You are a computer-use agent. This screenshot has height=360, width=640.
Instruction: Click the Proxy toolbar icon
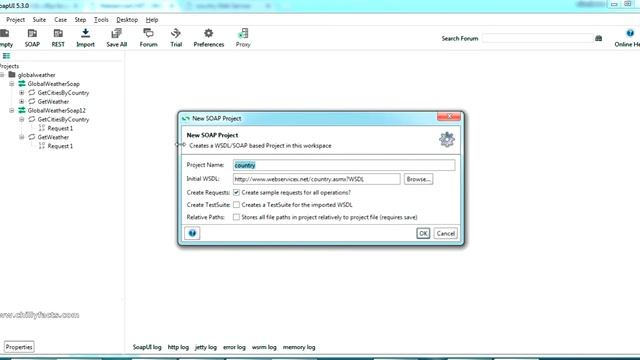[243, 33]
